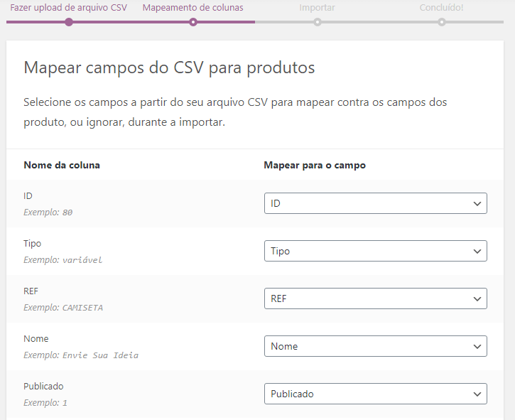Open the ID field mapping dropdown
Image resolution: width=515 pixels, height=420 pixels.
375,203
